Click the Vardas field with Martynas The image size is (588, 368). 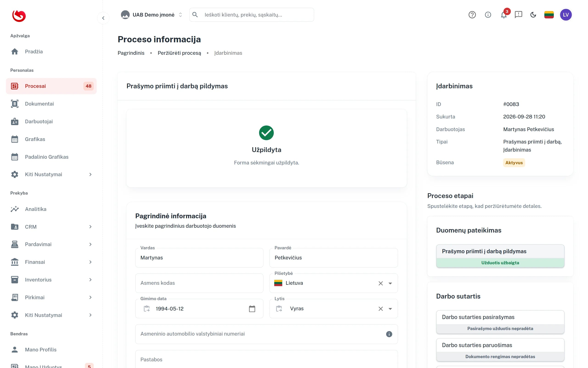[x=199, y=258]
